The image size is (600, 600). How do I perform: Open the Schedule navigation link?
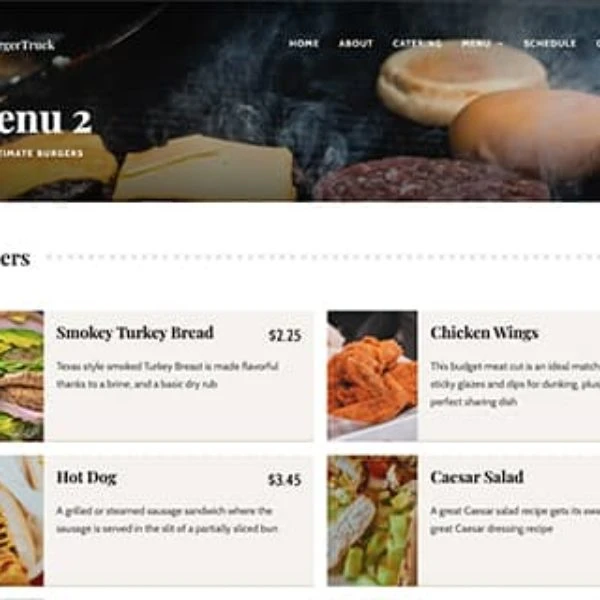tap(549, 43)
